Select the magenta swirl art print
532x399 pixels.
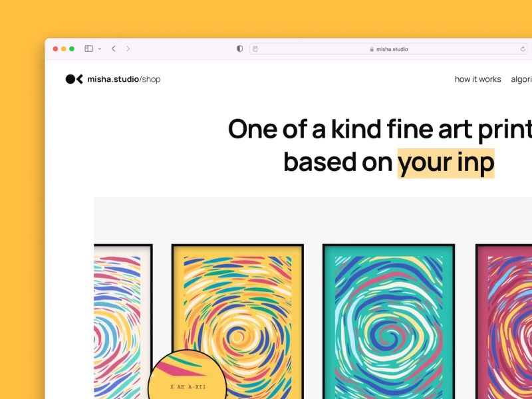click(504, 322)
